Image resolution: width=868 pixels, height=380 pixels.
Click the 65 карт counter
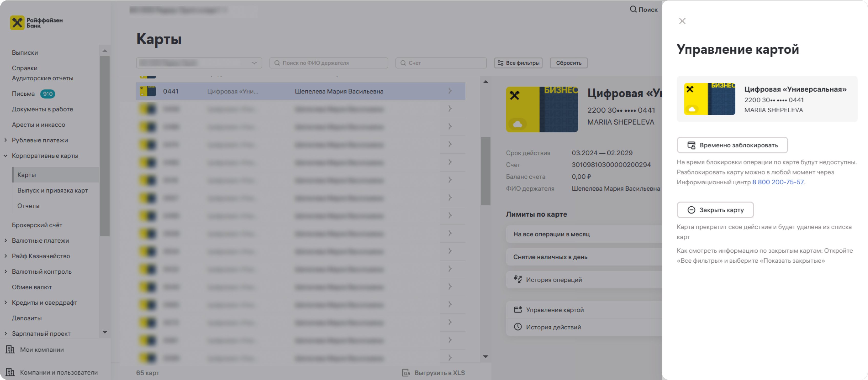(x=148, y=373)
